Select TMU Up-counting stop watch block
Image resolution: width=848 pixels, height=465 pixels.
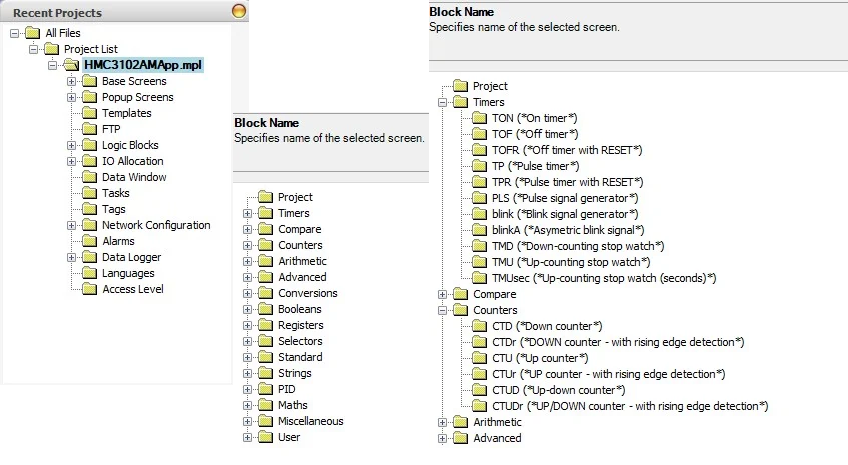pyautogui.click(x=571, y=262)
